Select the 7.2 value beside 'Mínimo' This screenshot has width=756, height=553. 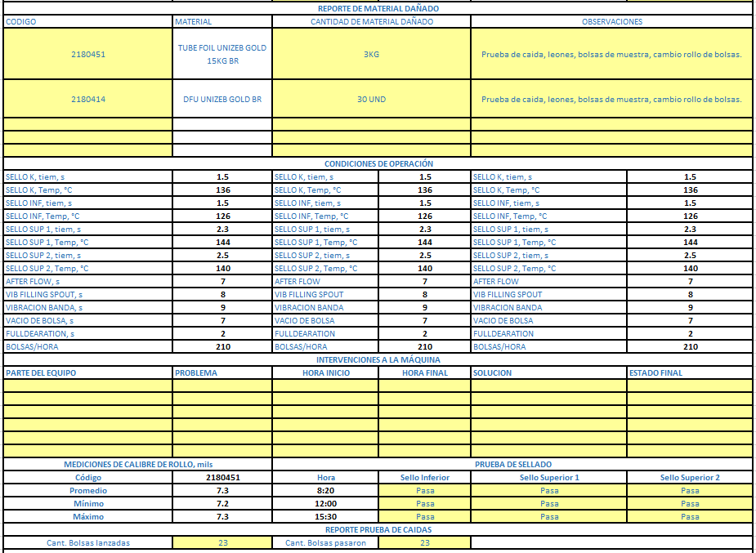(222, 504)
